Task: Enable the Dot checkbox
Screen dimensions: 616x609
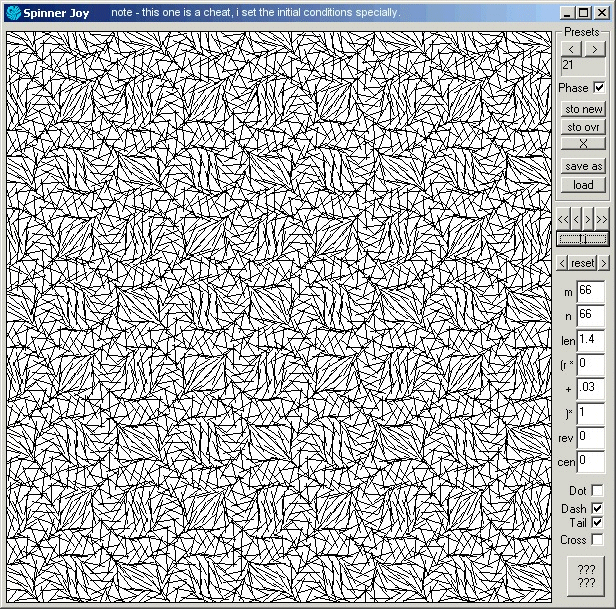Action: point(597,491)
